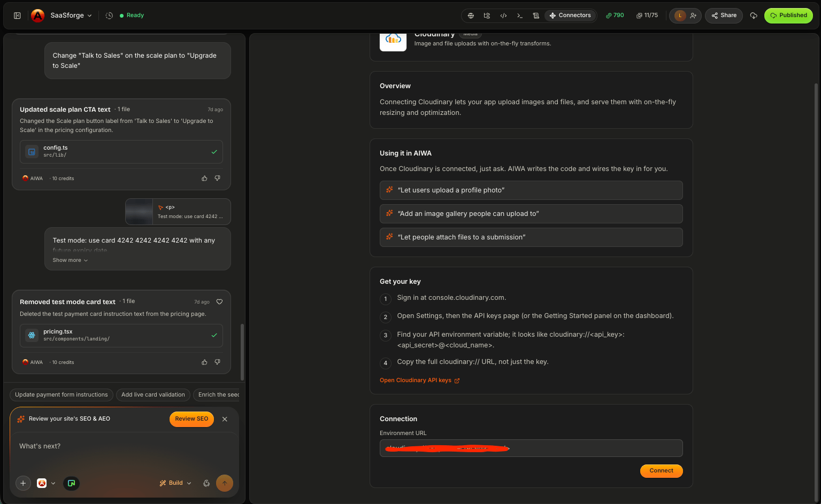The height and width of the screenshot is (504, 821).
Task: Use prompt Let people attach files
Action: pyautogui.click(x=531, y=237)
